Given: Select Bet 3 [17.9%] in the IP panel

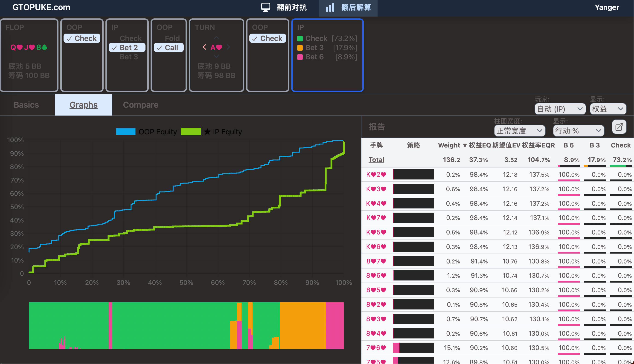Looking at the screenshot, I should (x=327, y=48).
